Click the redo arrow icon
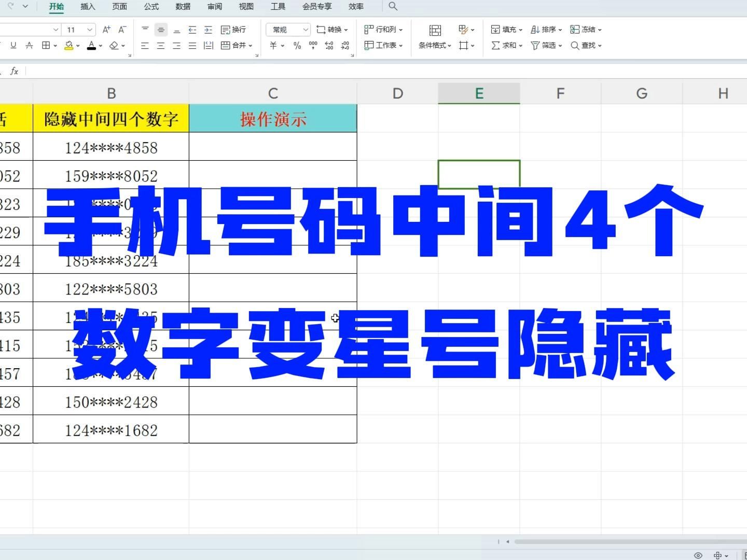747x560 pixels. [x=11, y=6]
